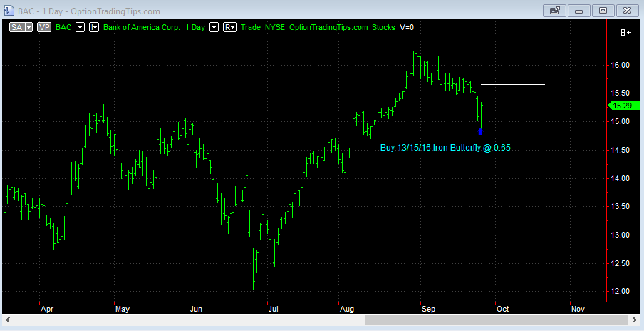Viewport: 644px width, 331px height.
Task: Click the OptionTradingTips.com label in chart header
Action: (x=328, y=27)
